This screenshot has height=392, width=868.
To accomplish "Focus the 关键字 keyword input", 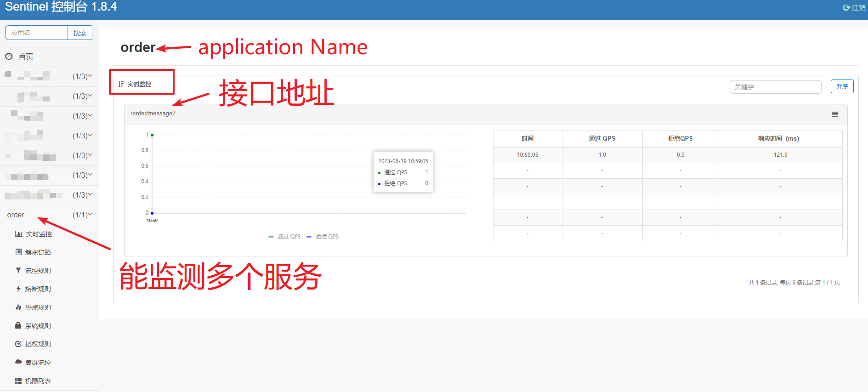I will tap(775, 87).
